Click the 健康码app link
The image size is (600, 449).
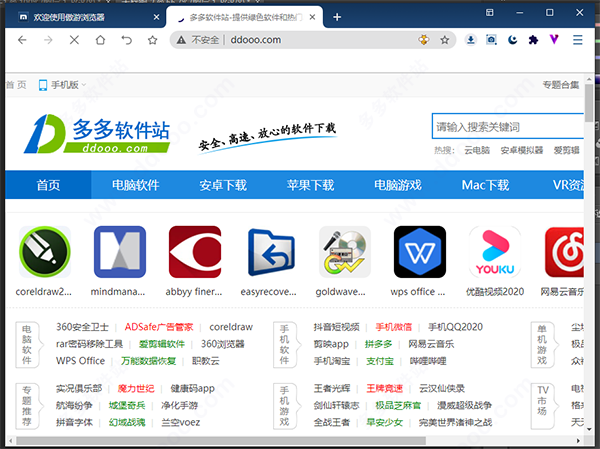coord(192,388)
